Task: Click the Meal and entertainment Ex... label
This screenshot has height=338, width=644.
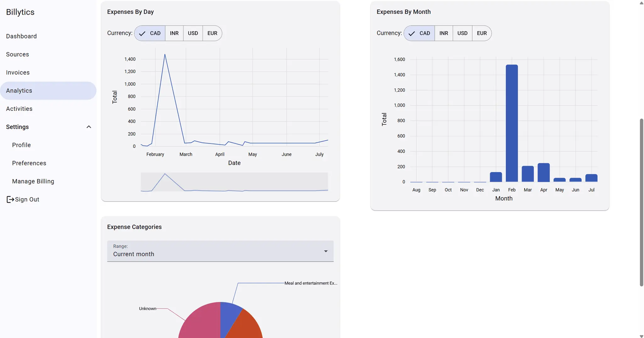Action: [x=311, y=283]
